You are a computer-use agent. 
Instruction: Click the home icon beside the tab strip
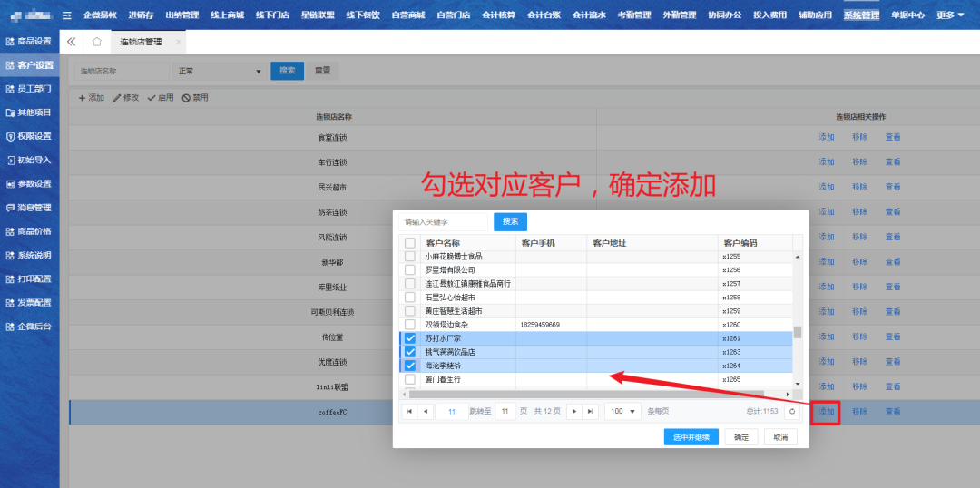96,42
